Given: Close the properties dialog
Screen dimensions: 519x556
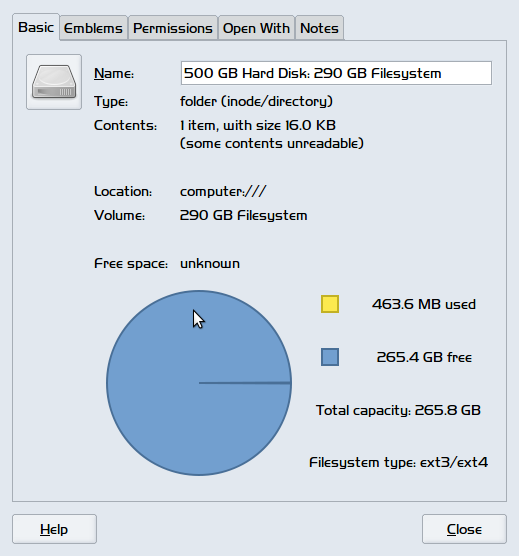Looking at the screenshot, I should point(464,529).
